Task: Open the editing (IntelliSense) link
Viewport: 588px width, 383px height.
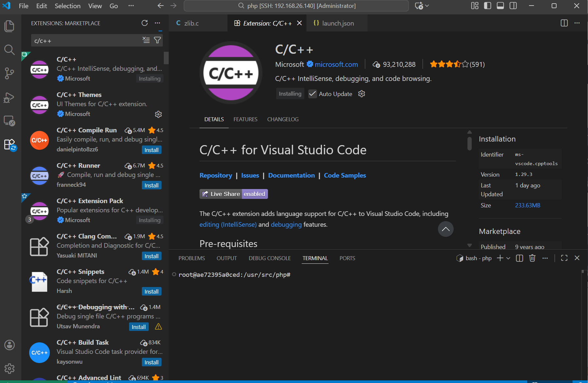Action: tap(228, 224)
